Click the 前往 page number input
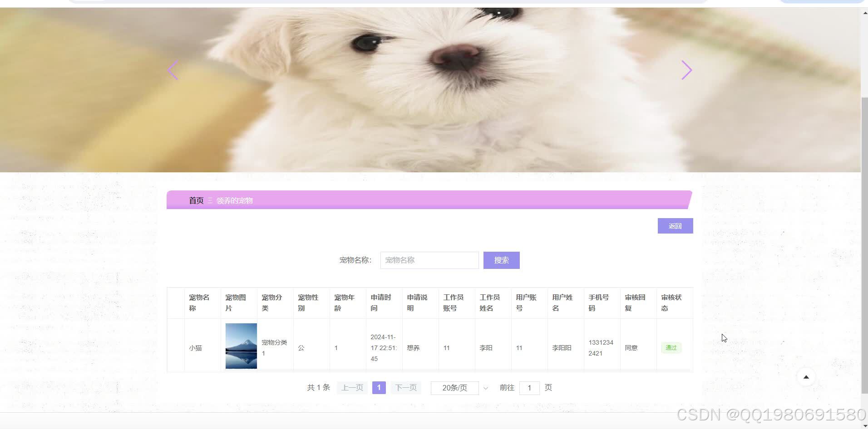868x429 pixels. [x=529, y=388]
